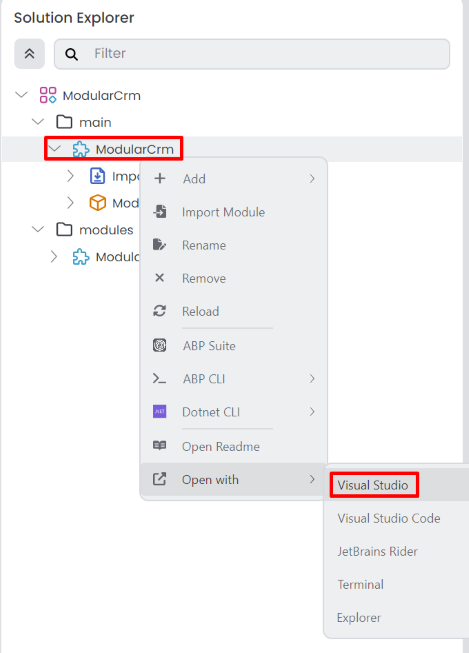469x653 pixels.
Task: Click the Rename pencil-file icon
Action: (x=160, y=244)
